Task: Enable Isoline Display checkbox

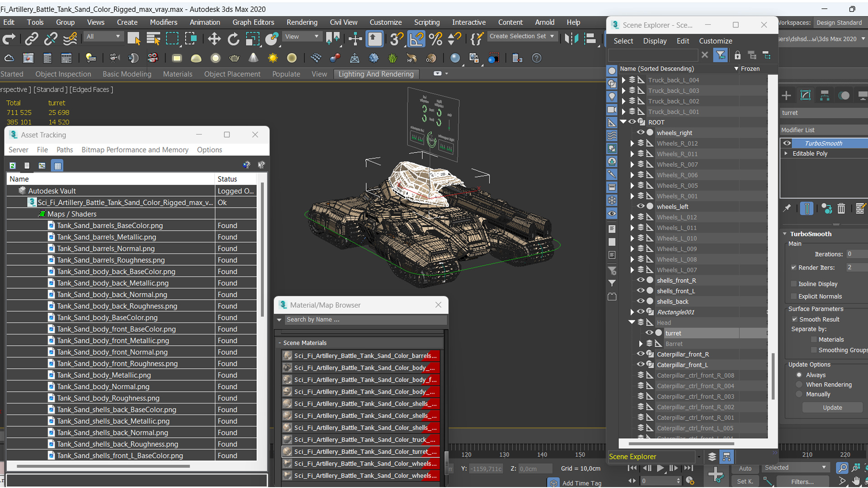Action: click(x=793, y=284)
